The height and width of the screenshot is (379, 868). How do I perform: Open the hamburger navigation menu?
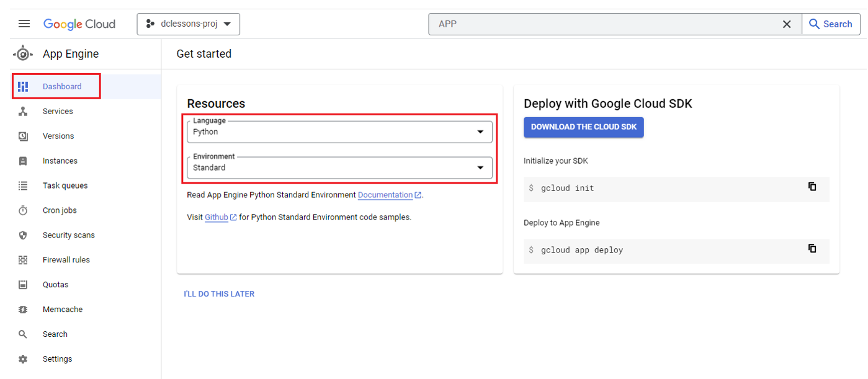coord(24,24)
